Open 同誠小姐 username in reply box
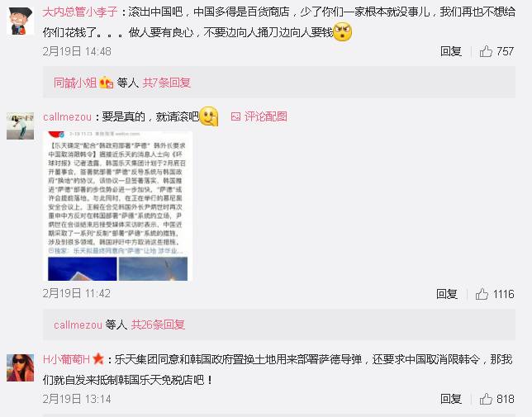This screenshot has height=417, width=532. (x=75, y=83)
